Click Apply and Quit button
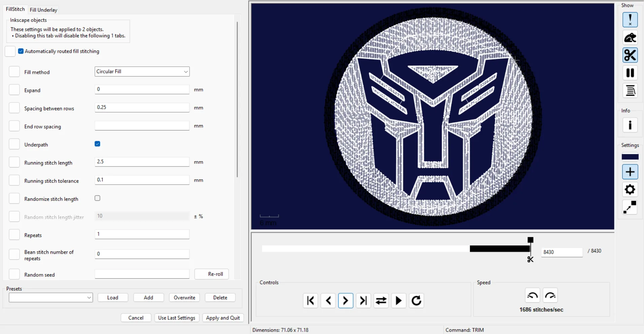Image resolution: width=644 pixels, height=334 pixels. (223, 318)
